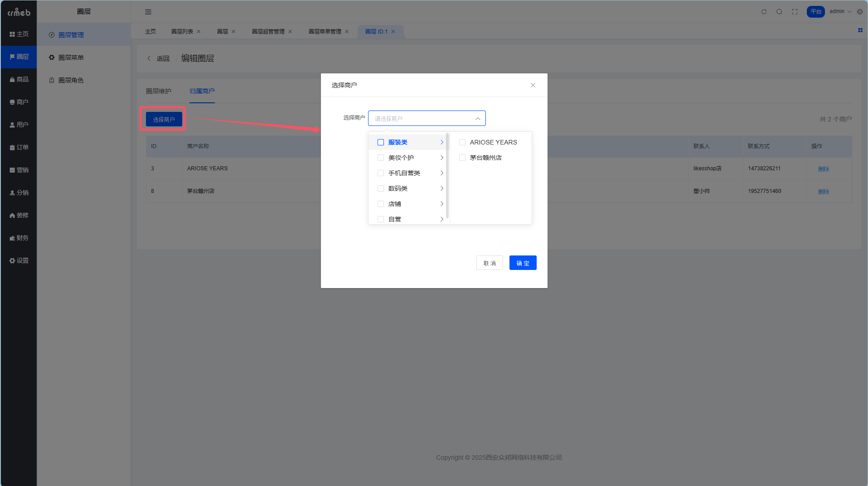Screen dimensions: 868x486
Task: Check the 服装类 category checkbox
Action: 381,142
